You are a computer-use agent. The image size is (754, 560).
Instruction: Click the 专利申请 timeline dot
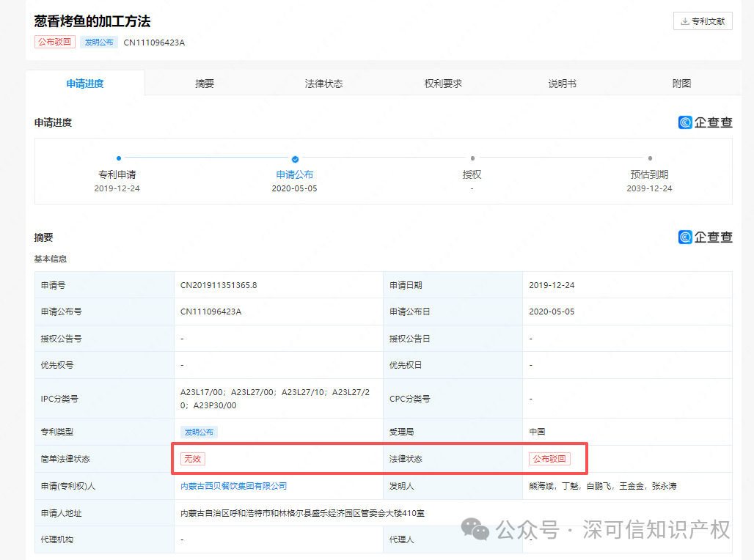coord(118,158)
